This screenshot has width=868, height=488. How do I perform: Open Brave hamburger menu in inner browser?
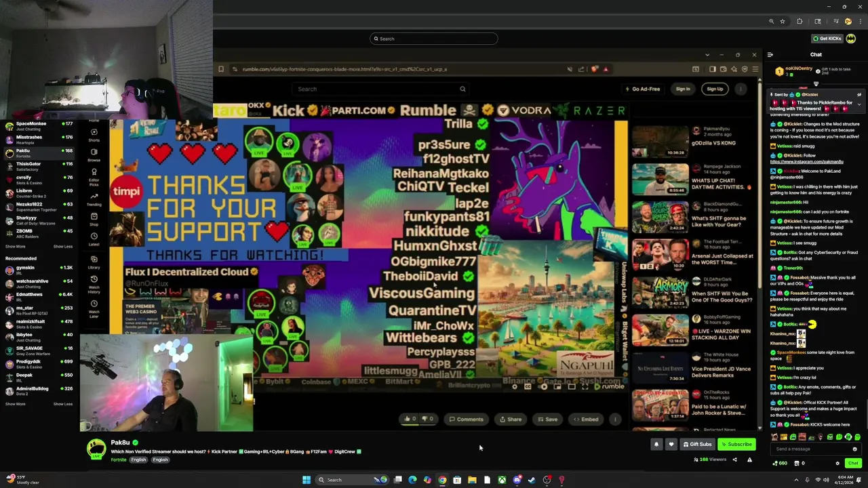(x=755, y=69)
